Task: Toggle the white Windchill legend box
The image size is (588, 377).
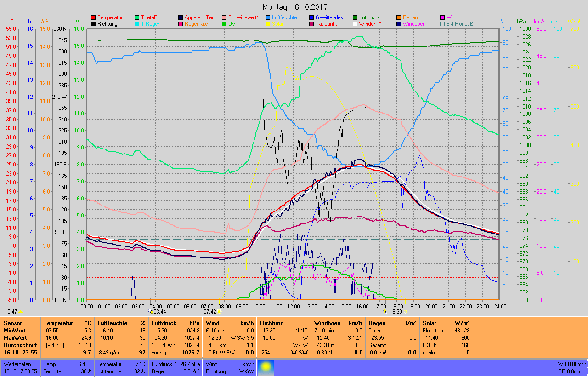Action: 355,24
